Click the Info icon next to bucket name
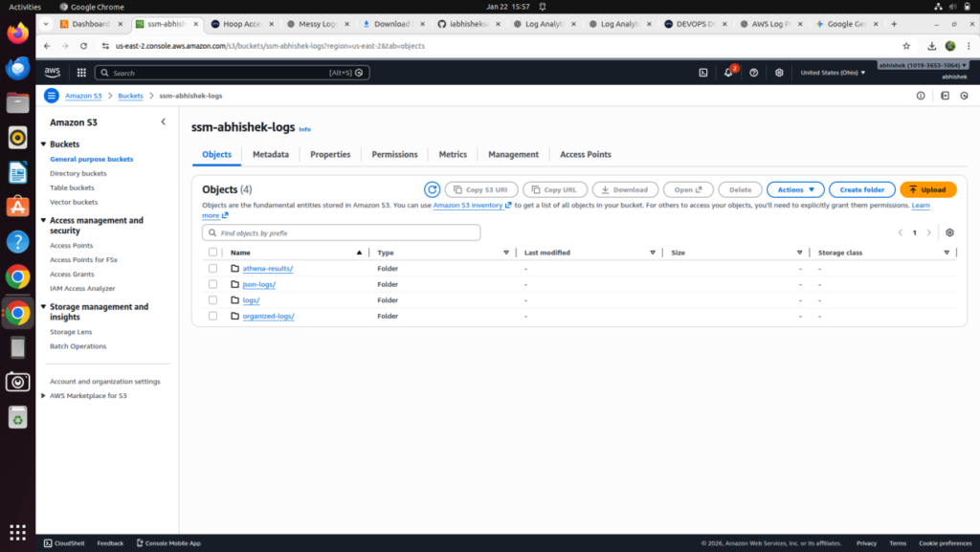The height and width of the screenshot is (552, 980). [x=304, y=128]
